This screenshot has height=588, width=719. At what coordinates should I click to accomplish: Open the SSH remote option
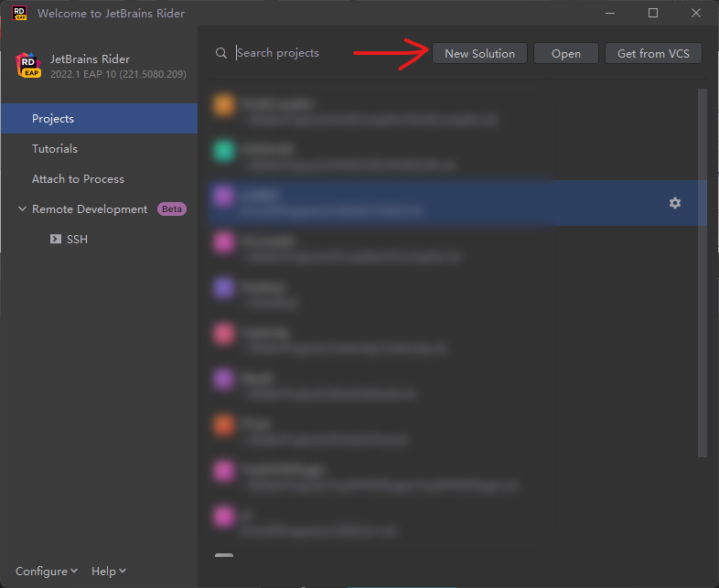coord(77,240)
